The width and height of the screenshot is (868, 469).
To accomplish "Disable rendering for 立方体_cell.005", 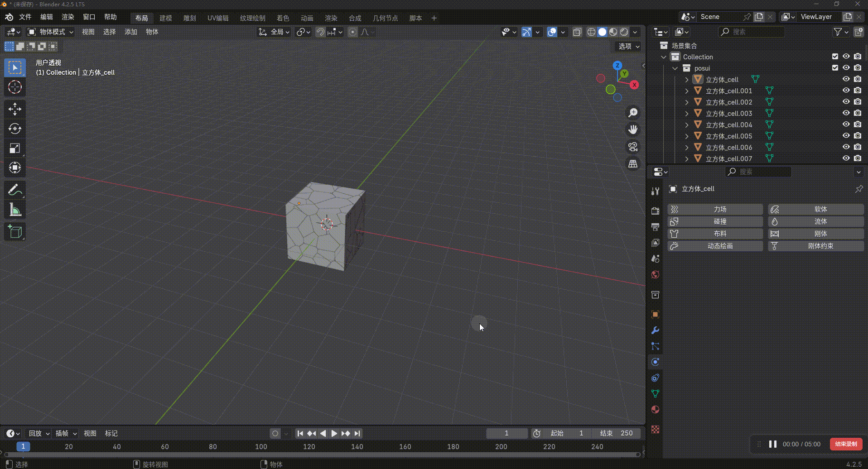I will click(858, 136).
